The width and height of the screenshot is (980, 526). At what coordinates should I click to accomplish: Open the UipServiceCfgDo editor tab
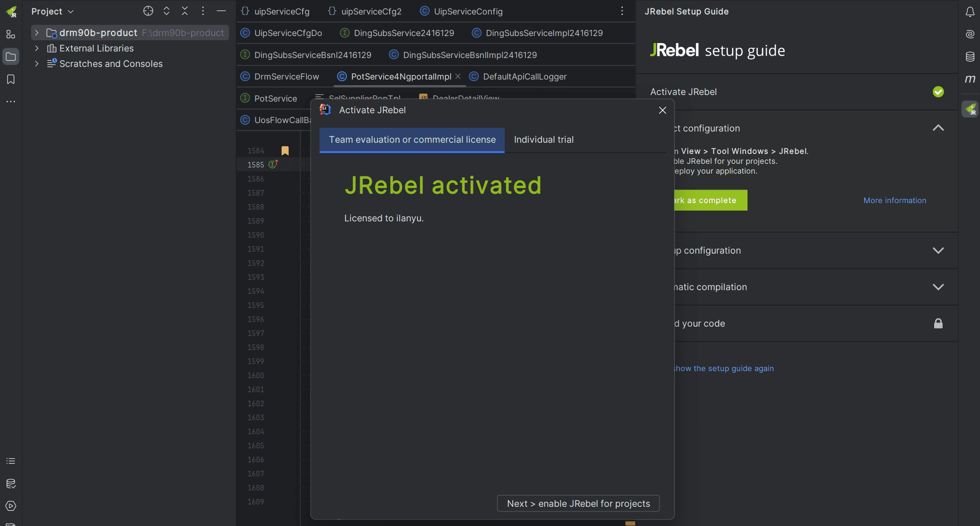click(x=282, y=33)
